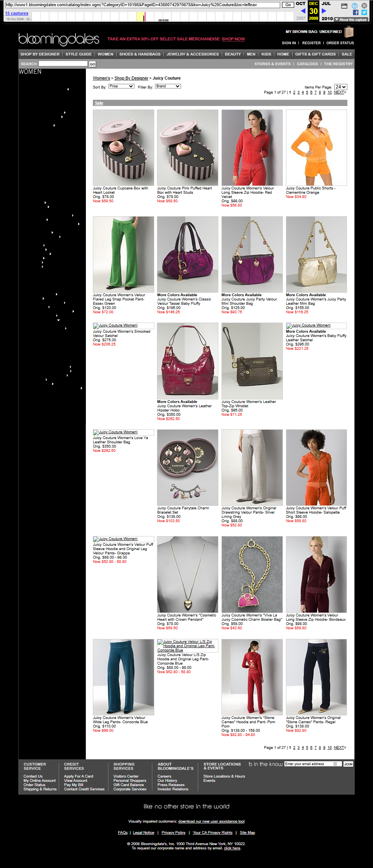Open SHOES & HANDBAGS menu
The width and height of the screenshot is (373, 868).
(x=140, y=54)
